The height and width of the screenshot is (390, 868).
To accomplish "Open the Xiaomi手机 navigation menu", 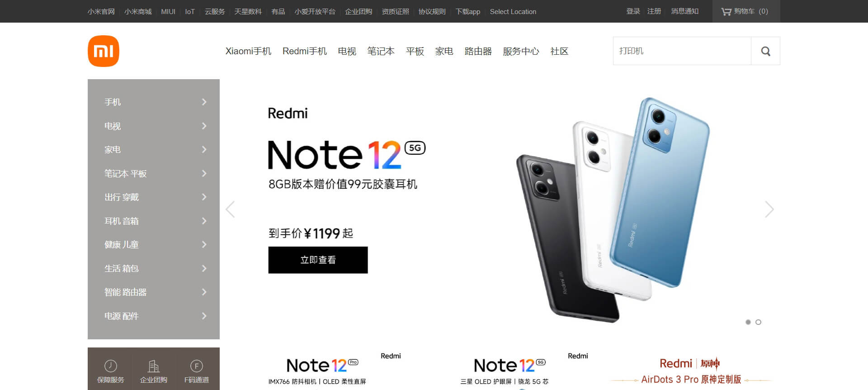I will (x=248, y=51).
